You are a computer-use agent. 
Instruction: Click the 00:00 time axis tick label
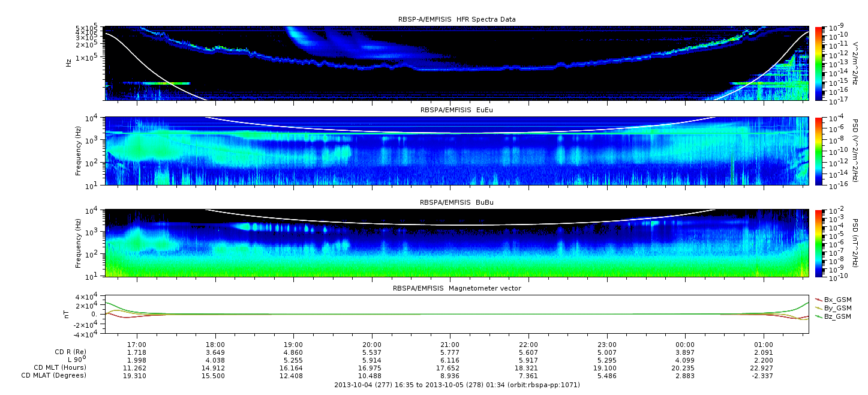pyautogui.click(x=685, y=345)
